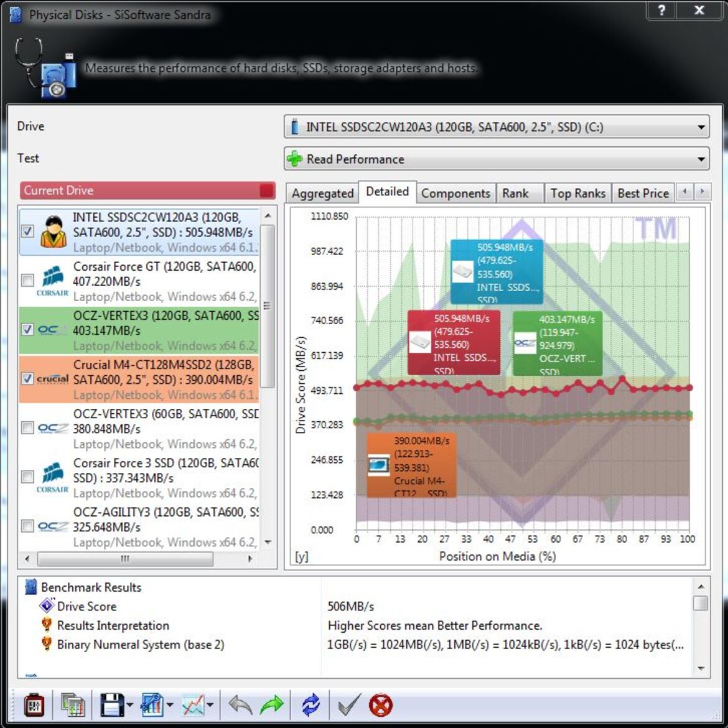728x728 pixels.
Task: Click the help question mark in the title bar
Action: coord(661,10)
